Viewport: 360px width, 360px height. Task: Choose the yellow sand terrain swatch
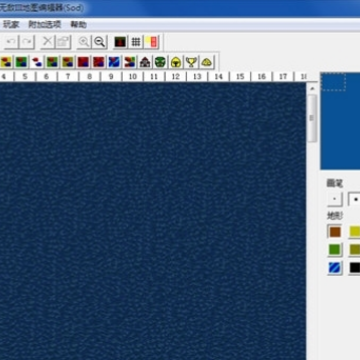(x=354, y=232)
